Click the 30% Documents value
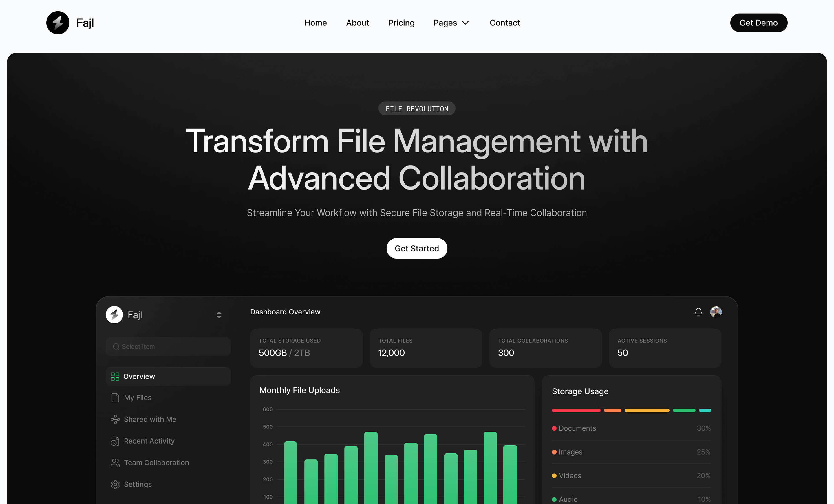The width and height of the screenshot is (834, 504). tap(703, 428)
